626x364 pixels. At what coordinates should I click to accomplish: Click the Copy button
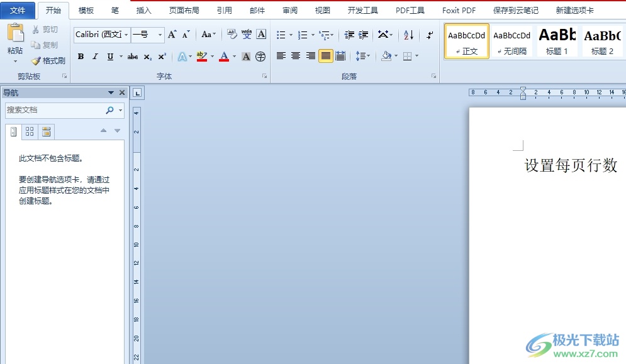(45, 45)
